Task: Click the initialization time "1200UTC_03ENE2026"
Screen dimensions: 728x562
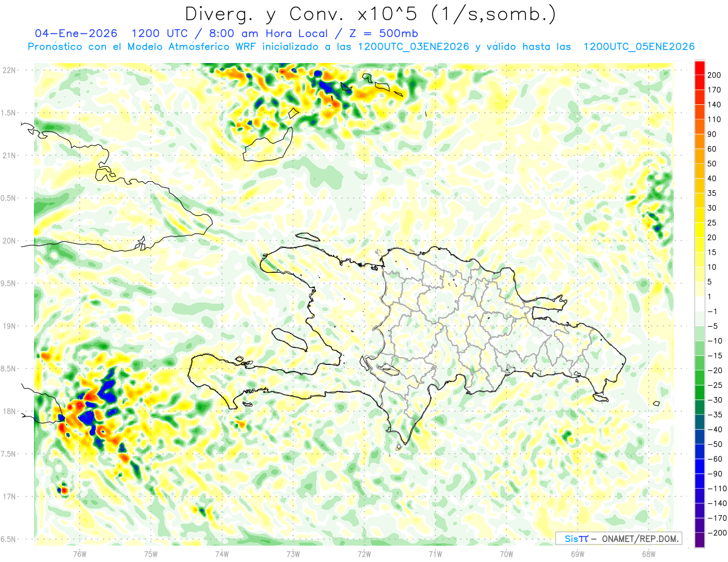Action: click(x=413, y=47)
